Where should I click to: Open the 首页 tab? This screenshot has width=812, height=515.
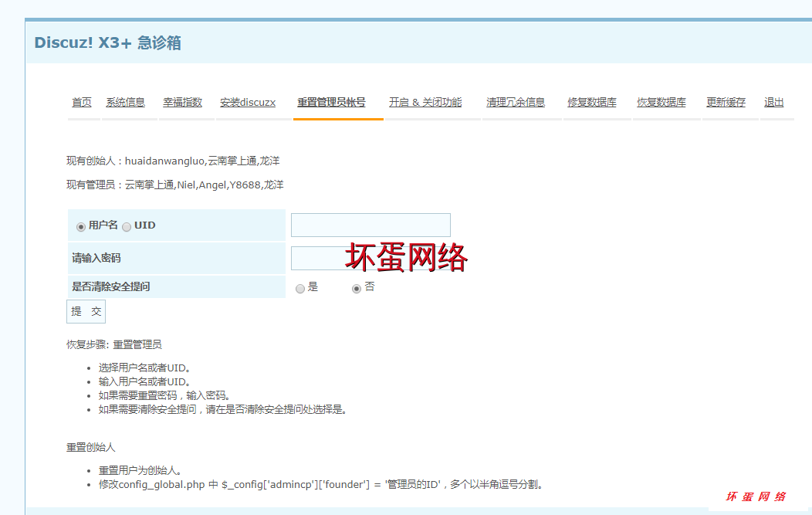point(82,103)
